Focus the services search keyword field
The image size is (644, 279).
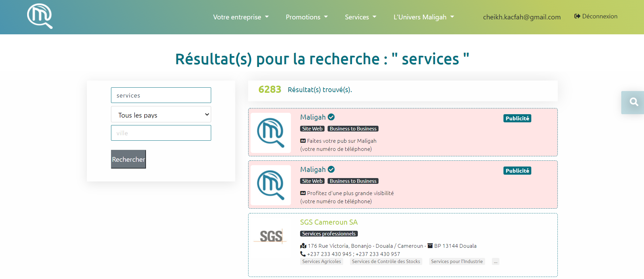point(161,95)
